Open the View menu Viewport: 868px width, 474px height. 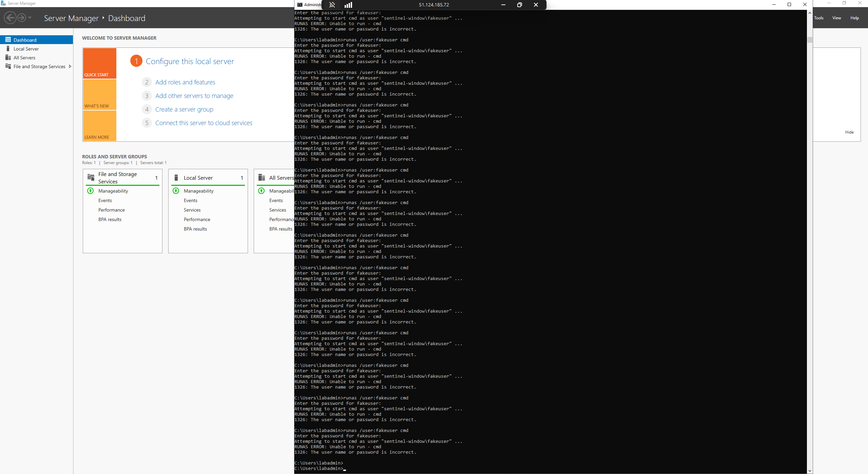coord(836,18)
